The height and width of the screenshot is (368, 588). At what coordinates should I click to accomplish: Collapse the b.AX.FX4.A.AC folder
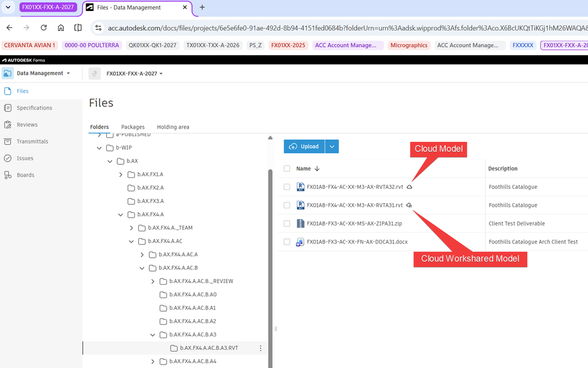[131, 241]
